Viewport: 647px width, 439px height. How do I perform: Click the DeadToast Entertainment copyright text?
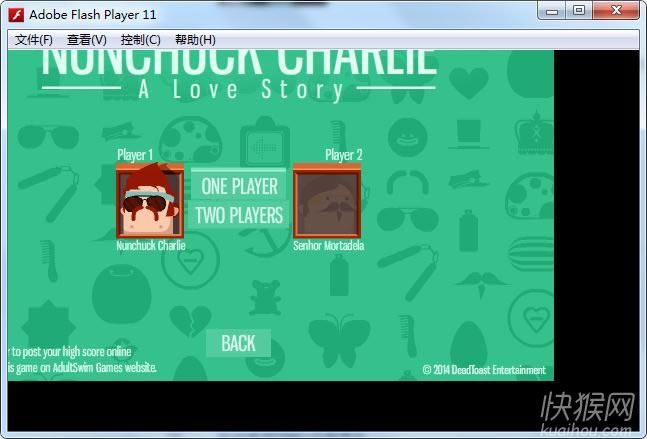(484, 370)
